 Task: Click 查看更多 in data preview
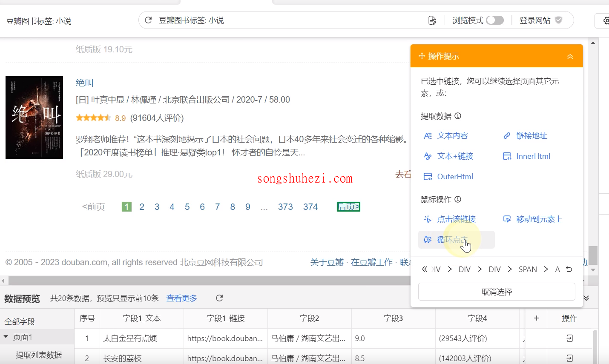pyautogui.click(x=182, y=298)
